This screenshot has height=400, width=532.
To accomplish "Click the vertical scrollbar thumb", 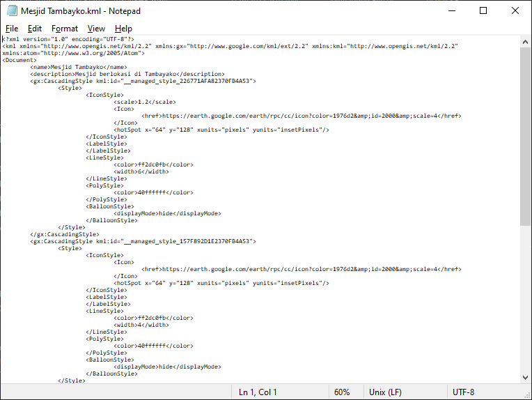I will coord(525,137).
